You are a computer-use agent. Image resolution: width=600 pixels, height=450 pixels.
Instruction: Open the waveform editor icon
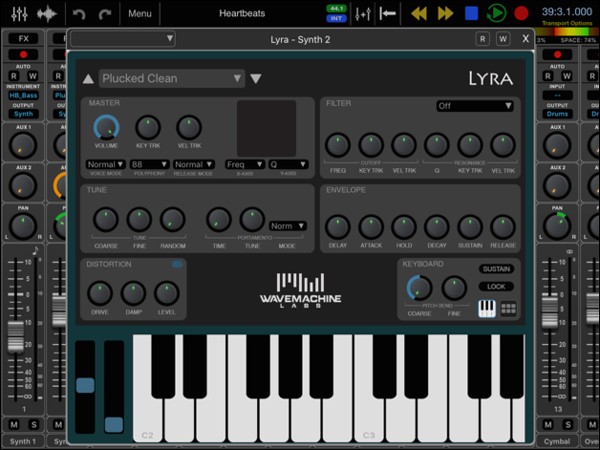click(x=46, y=14)
